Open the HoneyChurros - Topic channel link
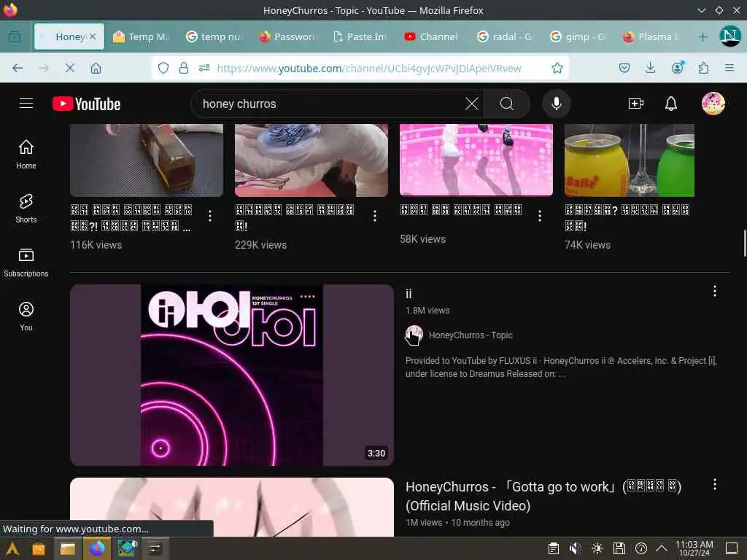 [x=471, y=335]
